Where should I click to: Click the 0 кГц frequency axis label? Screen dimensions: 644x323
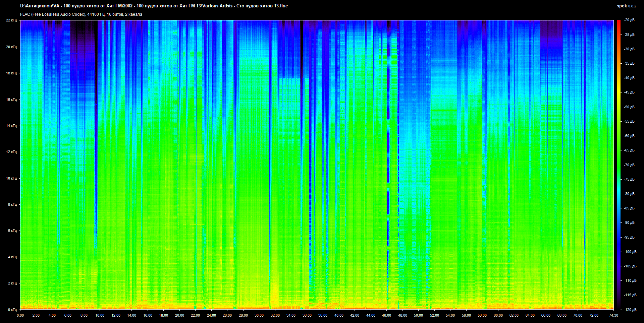point(12,310)
